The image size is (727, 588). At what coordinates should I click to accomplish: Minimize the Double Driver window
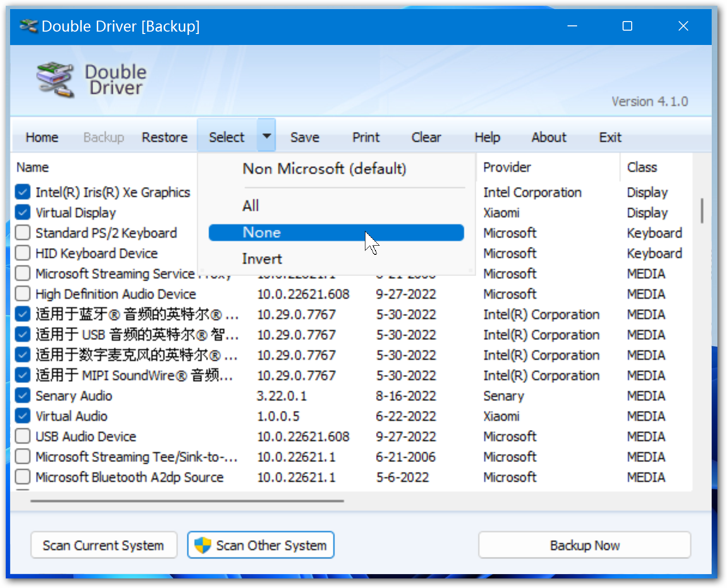click(572, 26)
